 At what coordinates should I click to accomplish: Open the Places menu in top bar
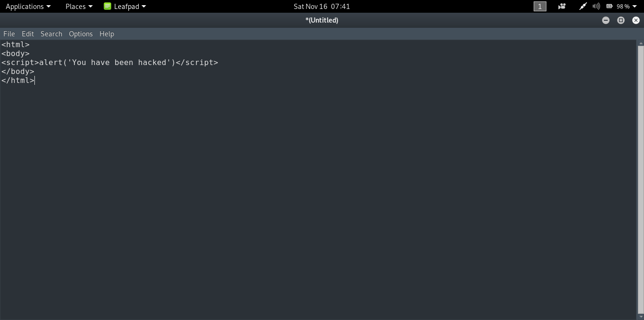coord(79,6)
